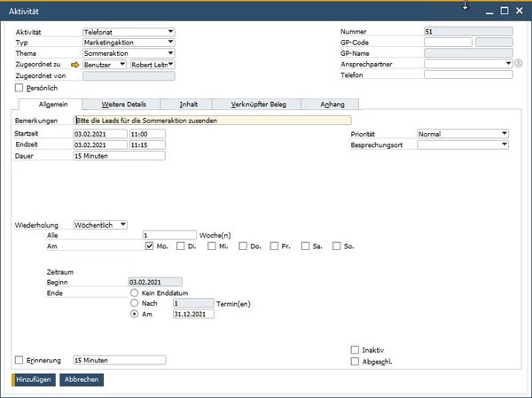Image resolution: width=532 pixels, height=398 pixels.
Task: Click the Zugeordnet von field
Action: 129,75
